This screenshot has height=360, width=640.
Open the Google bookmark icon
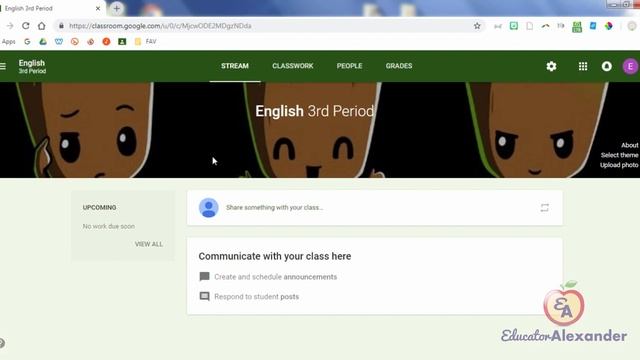tap(27, 42)
